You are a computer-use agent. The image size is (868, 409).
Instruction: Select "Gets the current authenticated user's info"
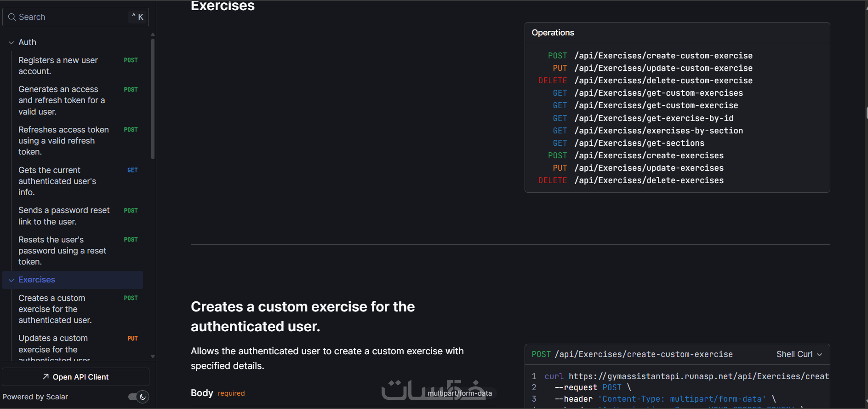pos(57,181)
